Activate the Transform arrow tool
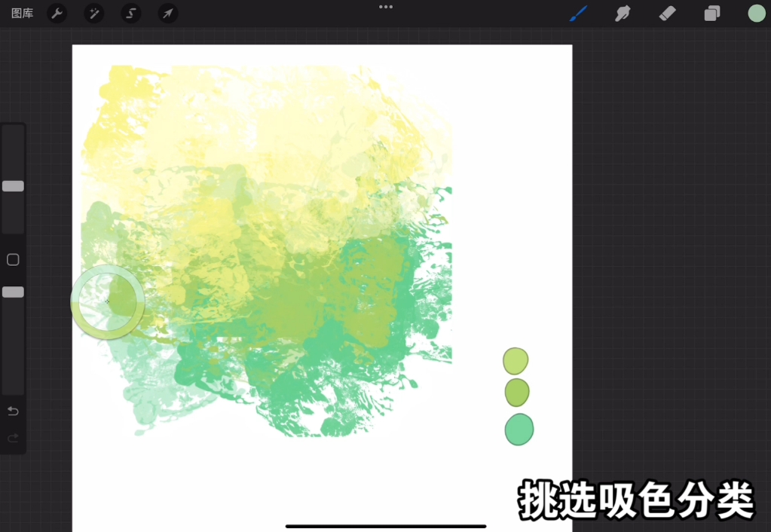Screen dimensions: 771x532 tap(168, 14)
